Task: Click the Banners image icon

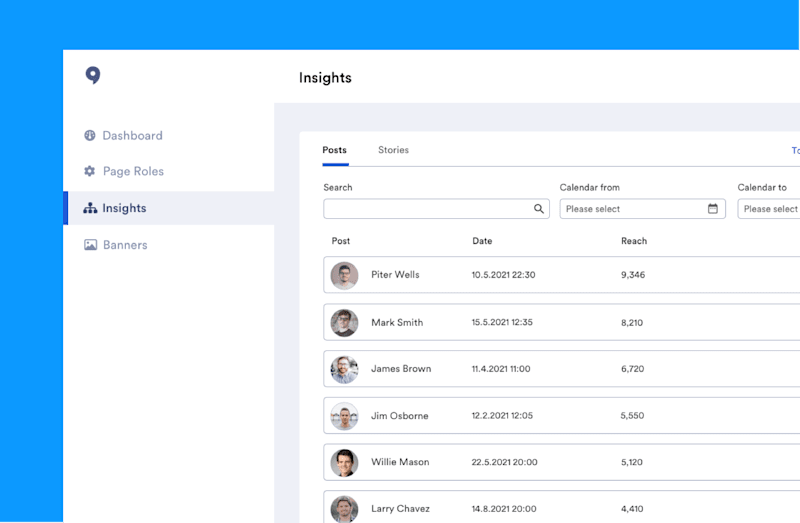Action: tap(90, 245)
